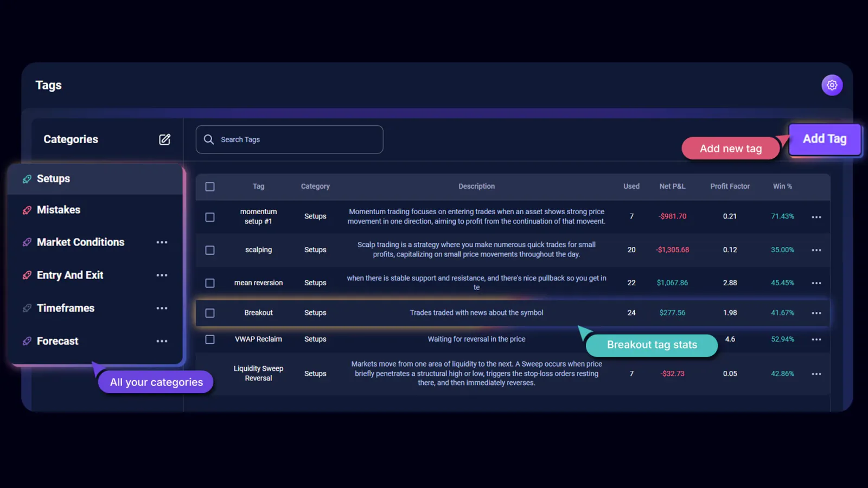Click the Used column header

(x=631, y=187)
